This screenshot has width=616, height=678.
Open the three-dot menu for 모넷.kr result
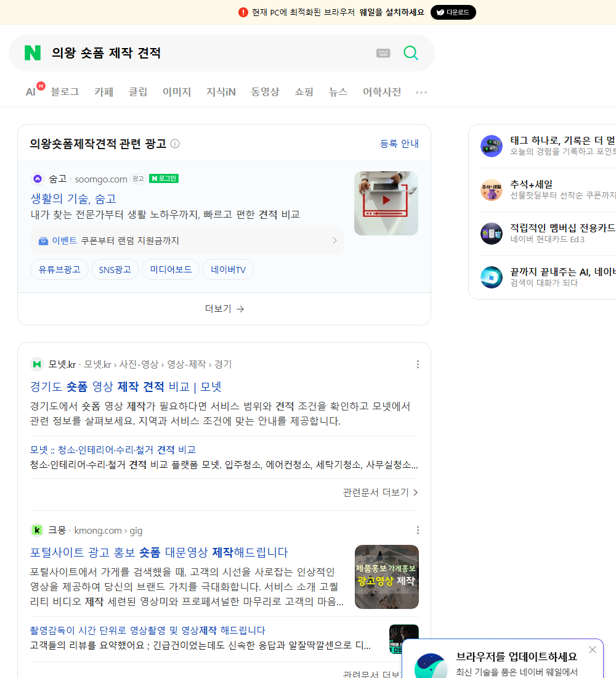(x=418, y=364)
